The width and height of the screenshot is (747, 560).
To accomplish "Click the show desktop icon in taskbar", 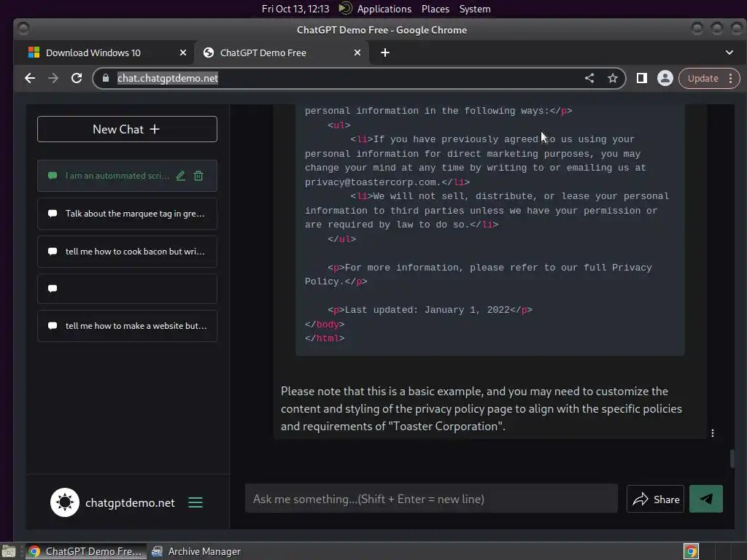I will click(9, 551).
